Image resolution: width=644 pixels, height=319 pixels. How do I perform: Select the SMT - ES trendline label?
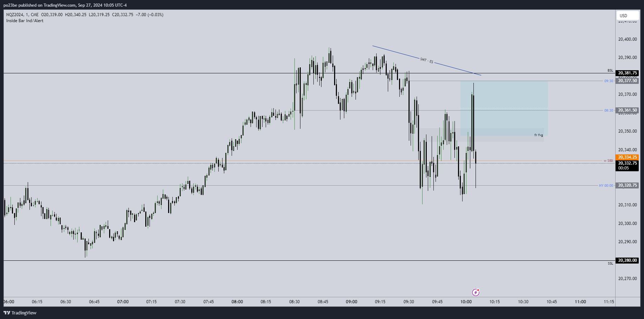[x=426, y=60]
